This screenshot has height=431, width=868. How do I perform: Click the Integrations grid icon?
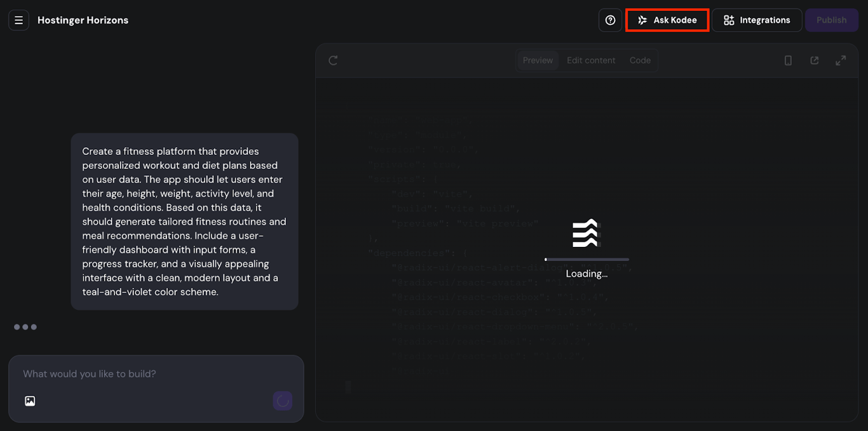point(728,20)
